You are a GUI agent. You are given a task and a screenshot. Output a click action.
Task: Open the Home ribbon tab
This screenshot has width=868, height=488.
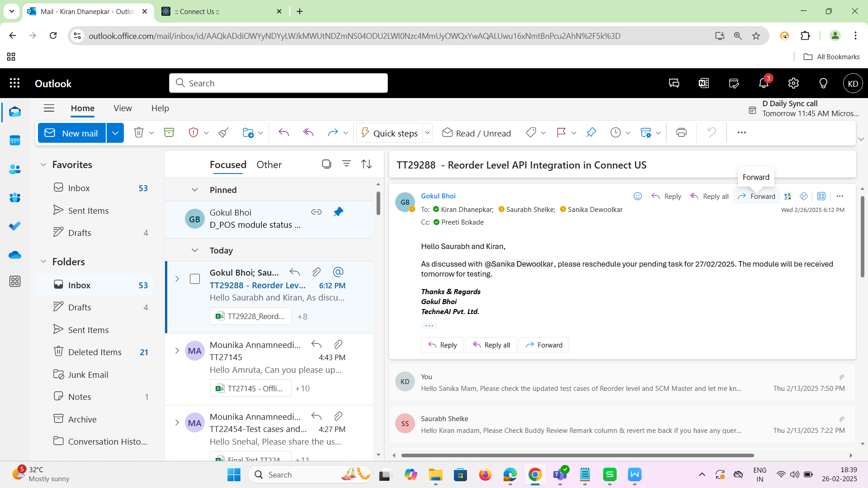pyautogui.click(x=83, y=108)
